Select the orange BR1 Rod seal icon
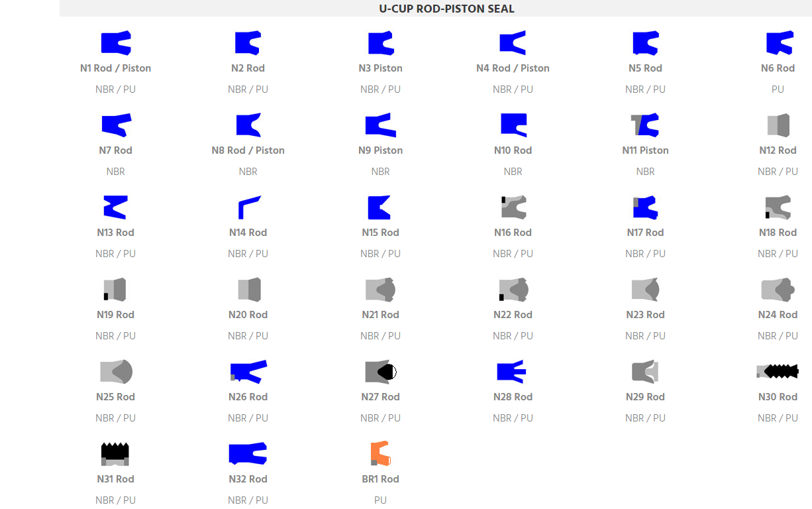 pyautogui.click(x=380, y=454)
